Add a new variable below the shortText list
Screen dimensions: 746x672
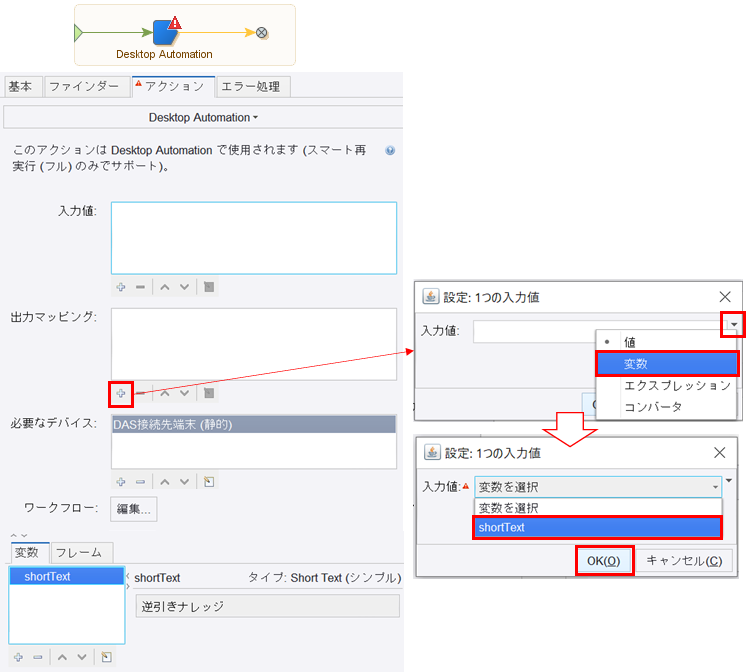[x=19, y=657]
